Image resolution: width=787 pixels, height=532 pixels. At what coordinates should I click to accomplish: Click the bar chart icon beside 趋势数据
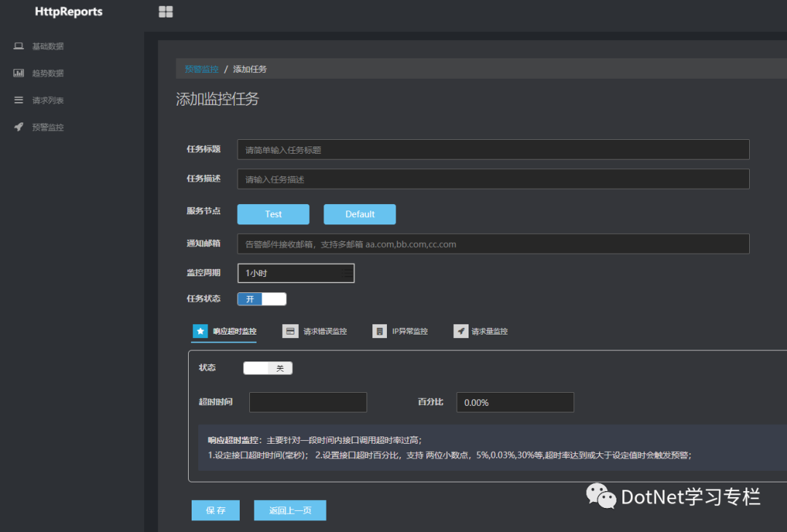(18, 73)
